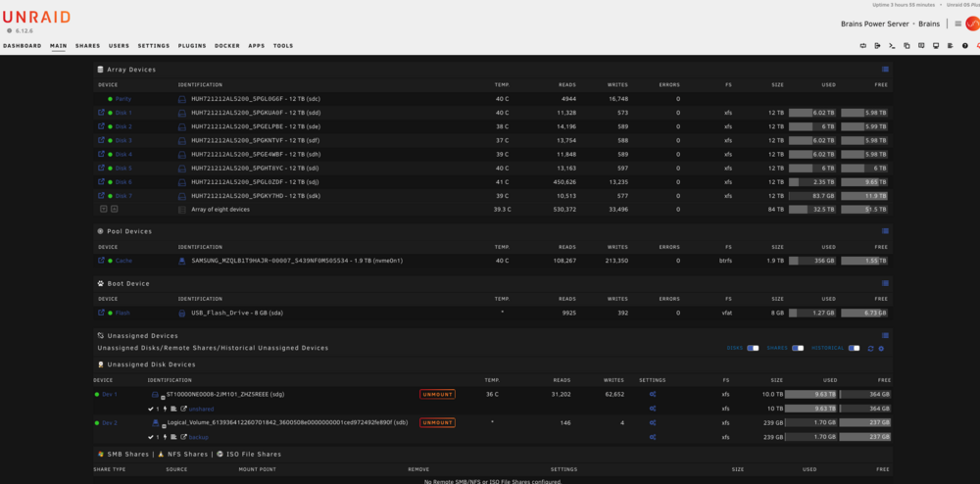The image size is (980, 484).
Task: Click the file manager copy icon in header
Action: point(906,46)
